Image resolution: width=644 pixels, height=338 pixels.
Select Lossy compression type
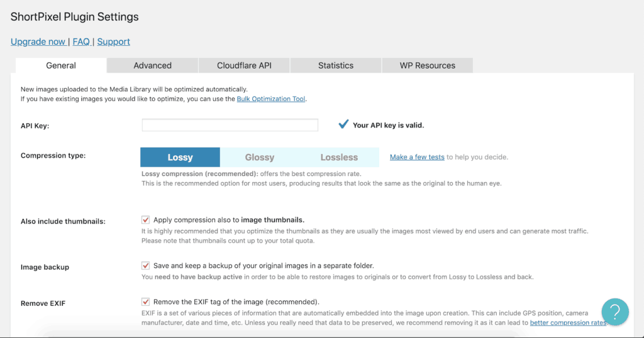[180, 157]
